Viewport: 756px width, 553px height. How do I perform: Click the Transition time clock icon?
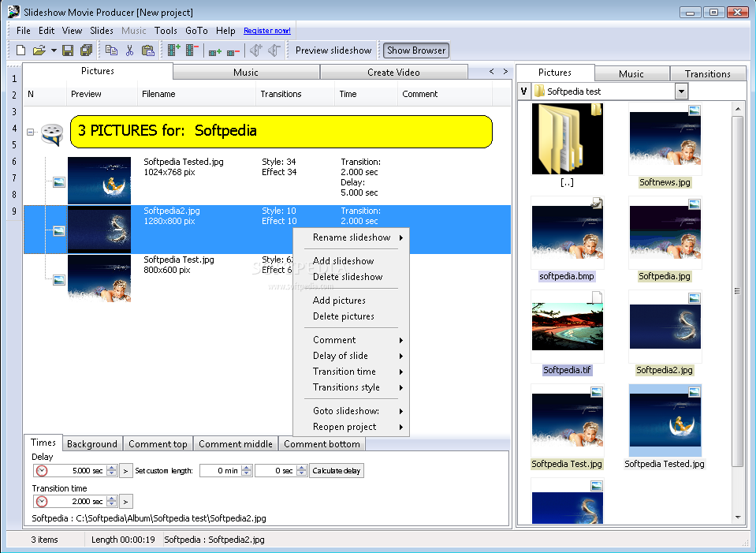[42, 502]
